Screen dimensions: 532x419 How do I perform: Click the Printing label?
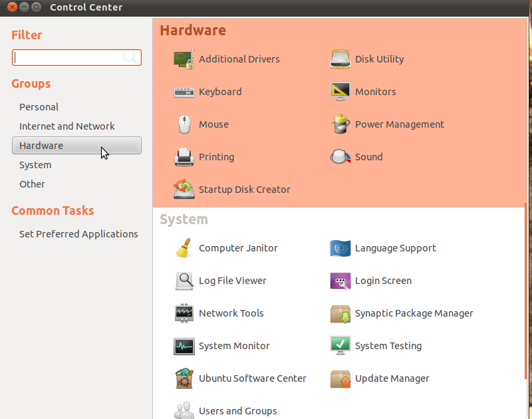tap(217, 157)
